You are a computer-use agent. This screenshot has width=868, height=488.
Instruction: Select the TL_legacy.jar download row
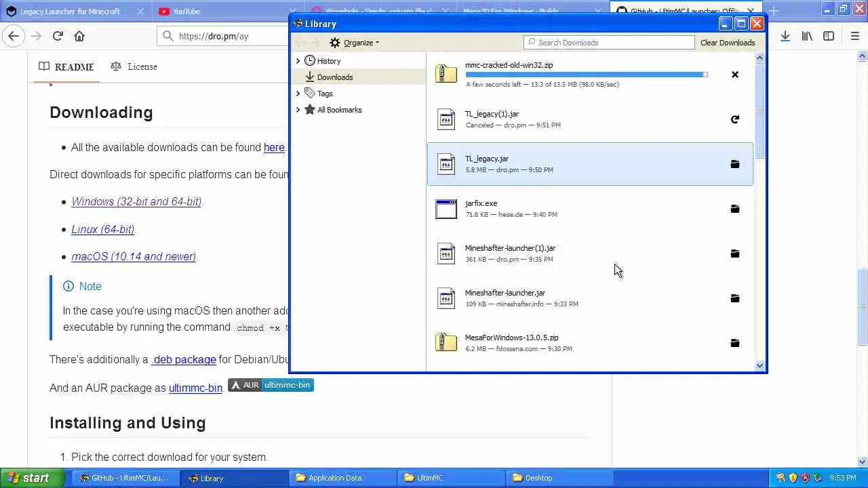590,164
